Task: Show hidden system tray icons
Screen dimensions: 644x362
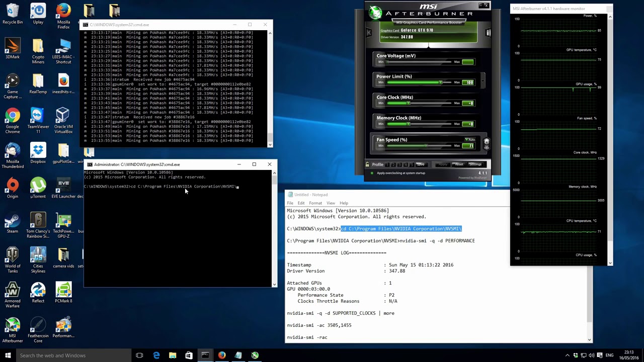Action: [568, 355]
